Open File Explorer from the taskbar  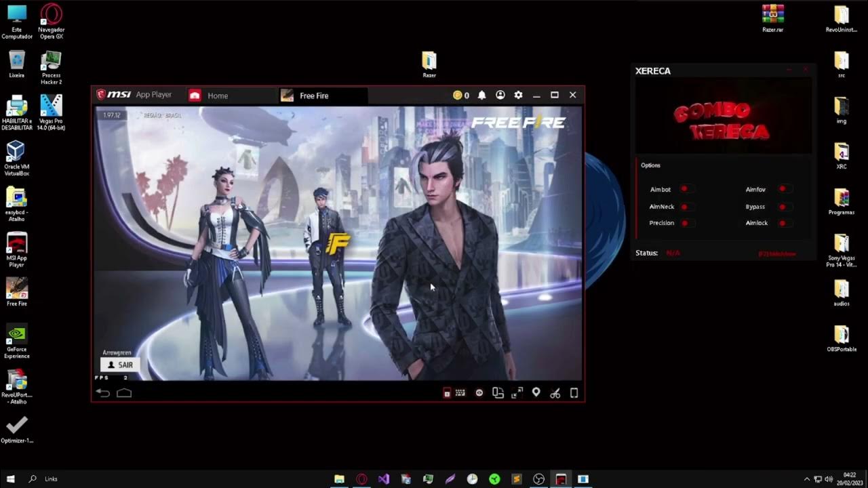[339, 479]
